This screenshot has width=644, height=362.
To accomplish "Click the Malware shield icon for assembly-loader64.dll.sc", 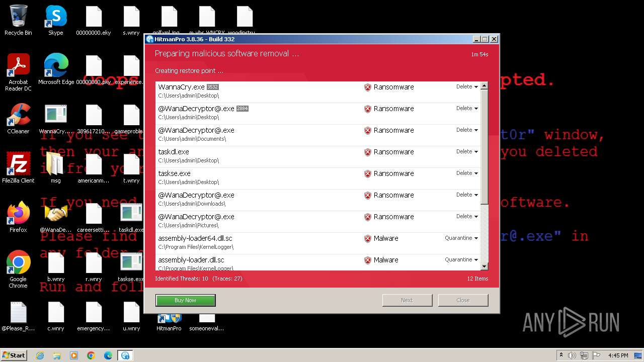I will click(368, 239).
